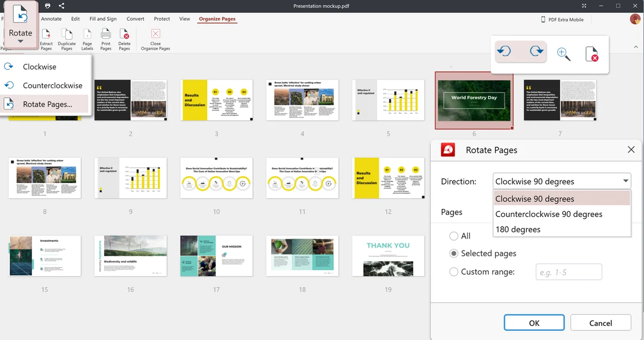This screenshot has width=644, height=340.
Task: Open the View tab
Action: click(x=185, y=19)
